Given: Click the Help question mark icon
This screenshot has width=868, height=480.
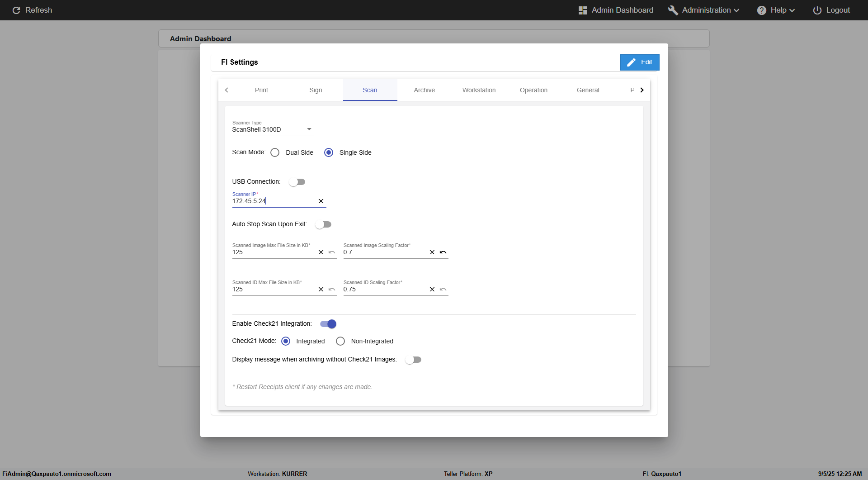Looking at the screenshot, I should pyautogui.click(x=762, y=10).
